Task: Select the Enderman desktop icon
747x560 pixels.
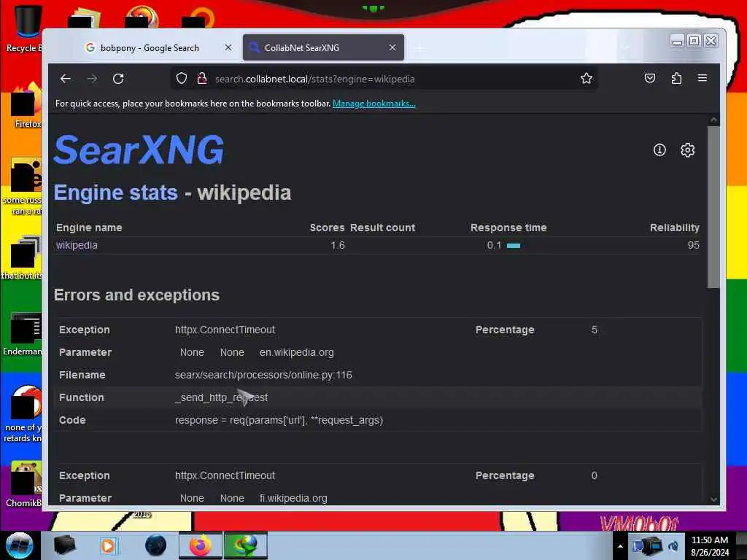Action: point(23,334)
